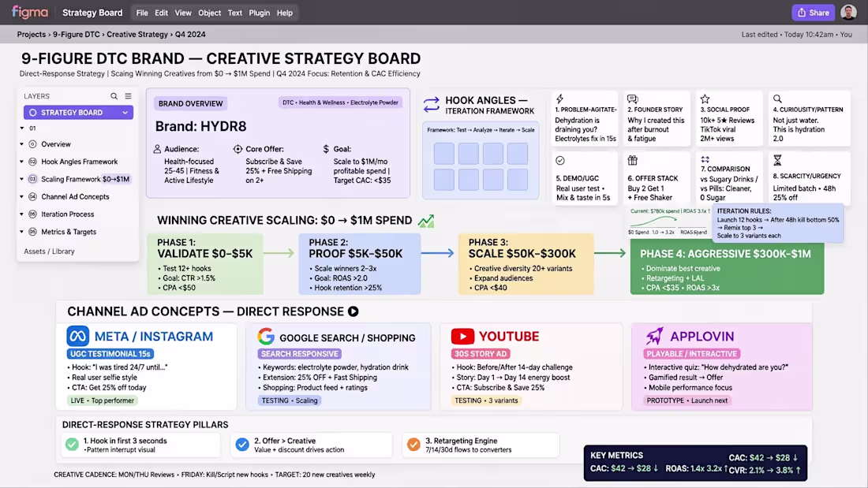Expand the 01 layer row
Screen dimensions: 868x488
pos(22,128)
